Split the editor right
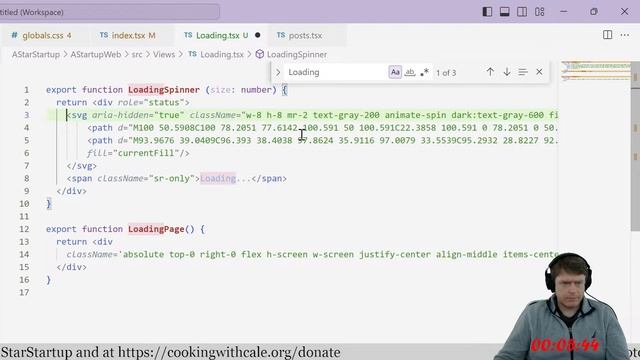Image resolution: width=640 pixels, height=360 pixels. [x=607, y=35]
